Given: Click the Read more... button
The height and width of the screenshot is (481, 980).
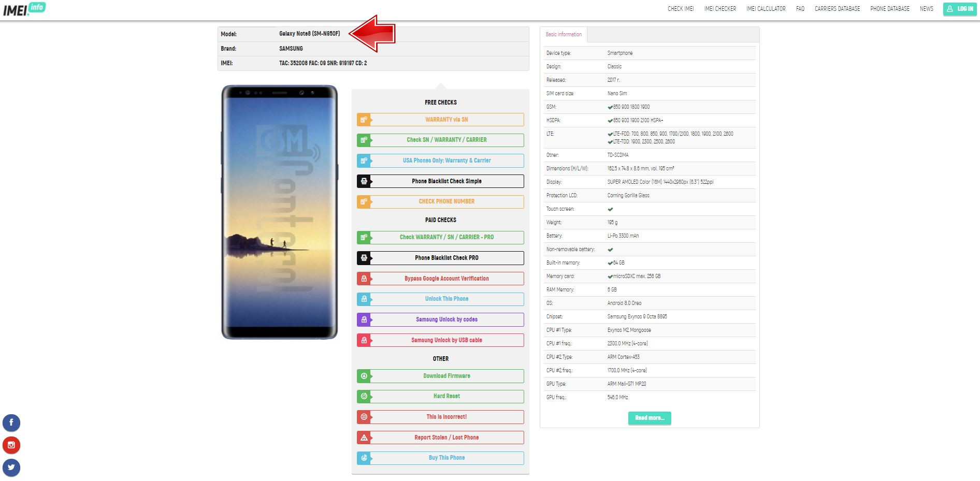Looking at the screenshot, I should coord(650,418).
